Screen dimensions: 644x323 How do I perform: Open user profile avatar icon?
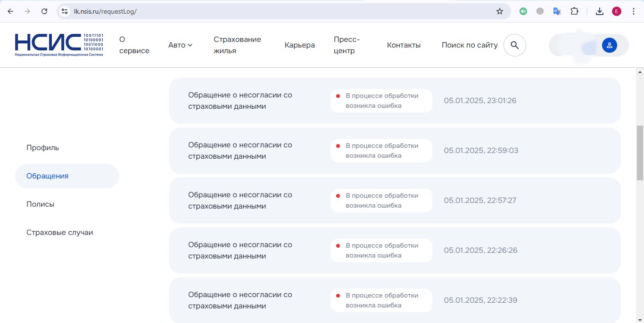(609, 45)
